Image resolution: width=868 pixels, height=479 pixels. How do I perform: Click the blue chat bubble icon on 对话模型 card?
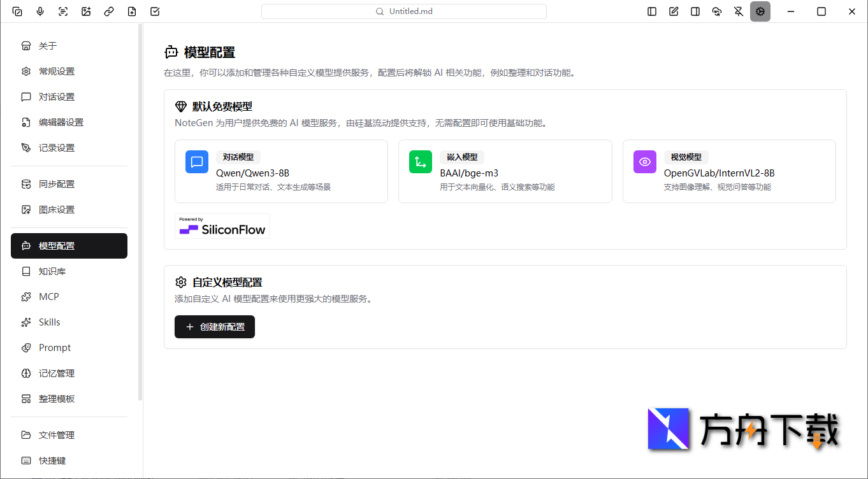196,162
